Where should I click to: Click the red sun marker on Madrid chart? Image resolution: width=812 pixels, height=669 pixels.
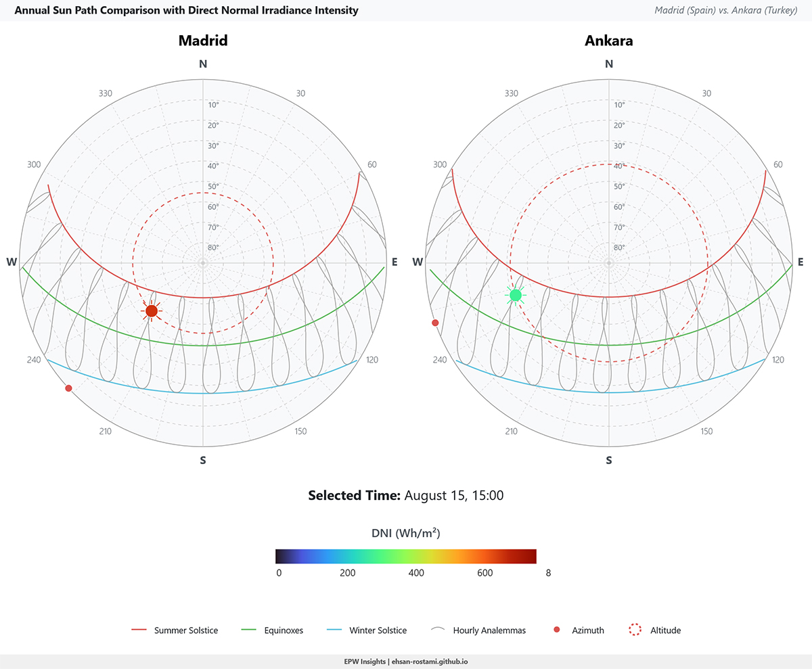152,311
